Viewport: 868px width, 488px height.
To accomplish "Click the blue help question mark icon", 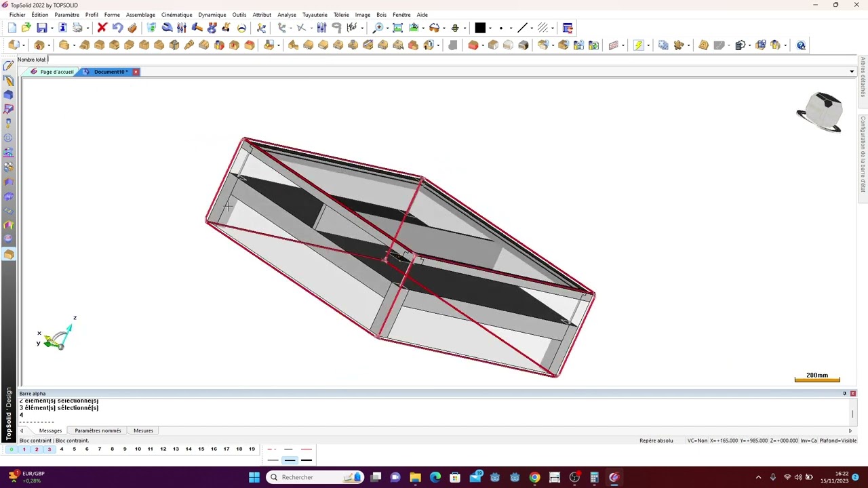I will click(801, 45).
